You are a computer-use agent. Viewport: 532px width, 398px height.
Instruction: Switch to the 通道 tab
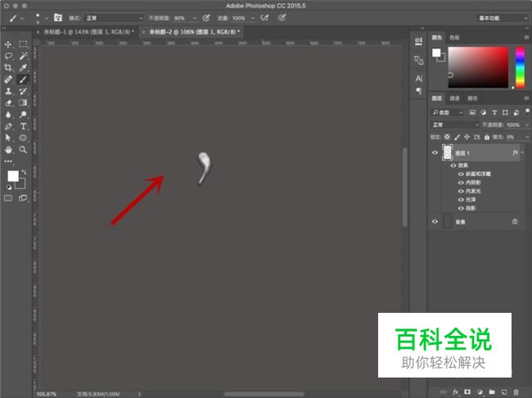(454, 98)
